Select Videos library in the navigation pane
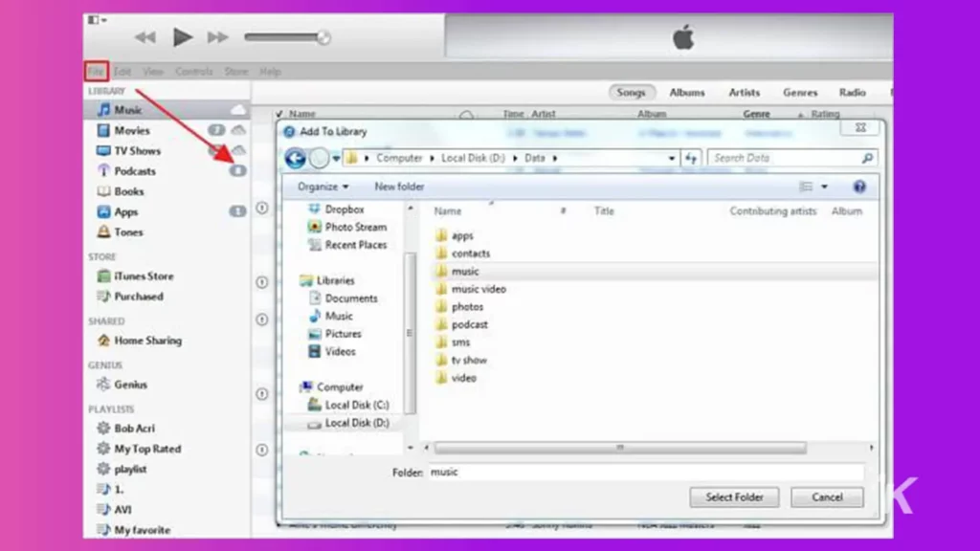Screen dimensions: 980x551 [x=340, y=352]
